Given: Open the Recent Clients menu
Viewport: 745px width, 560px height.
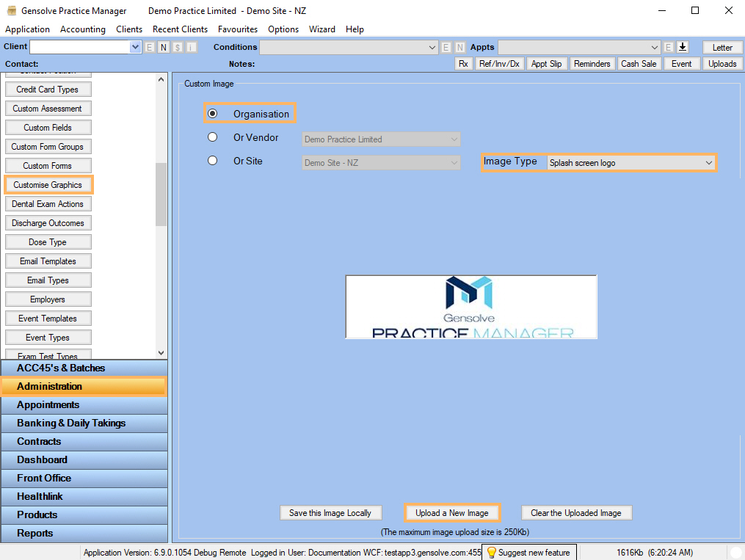Looking at the screenshot, I should (180, 29).
